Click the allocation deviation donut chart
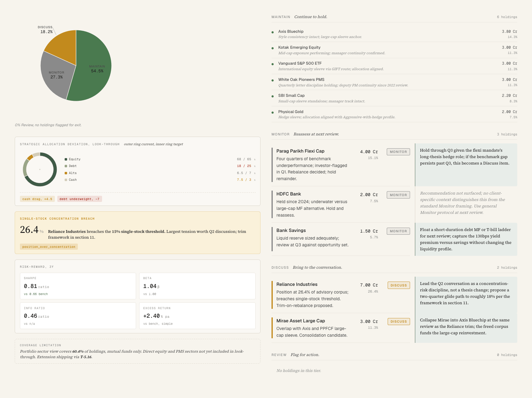 [x=40, y=169]
